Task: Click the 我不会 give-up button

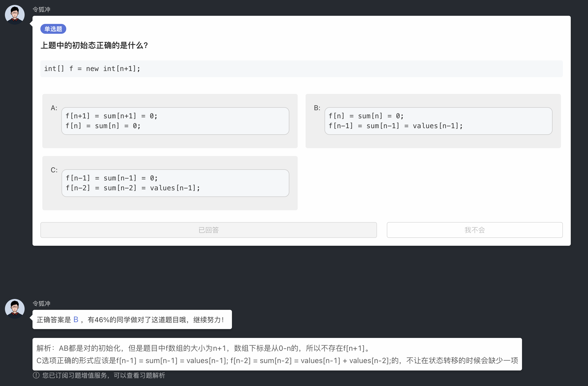Action: click(x=474, y=230)
